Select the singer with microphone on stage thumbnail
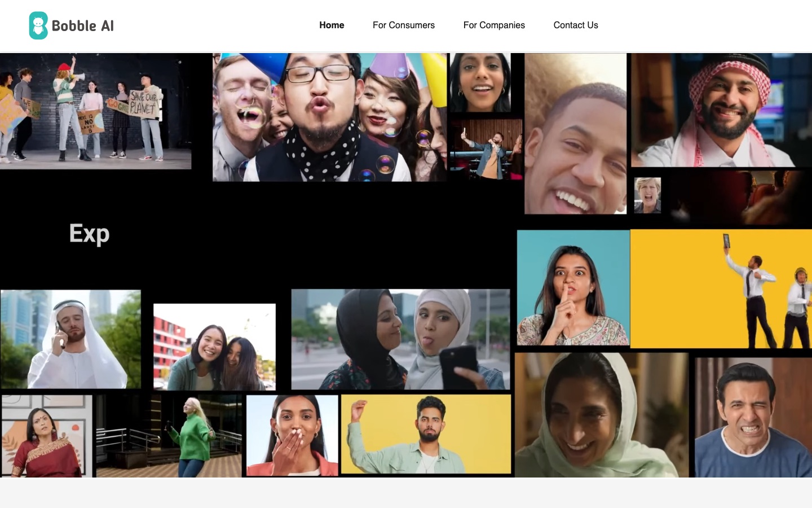Screen dimensions: 812x508 click(486, 150)
